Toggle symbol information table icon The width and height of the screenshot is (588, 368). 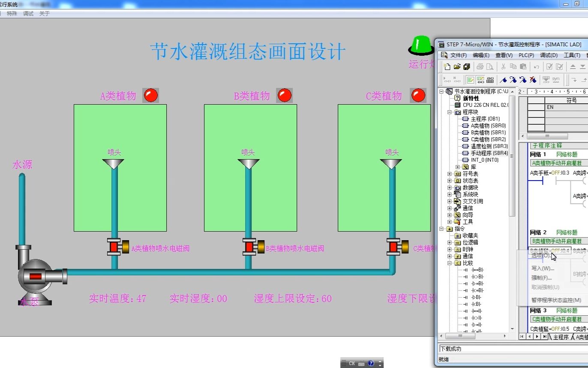point(490,80)
